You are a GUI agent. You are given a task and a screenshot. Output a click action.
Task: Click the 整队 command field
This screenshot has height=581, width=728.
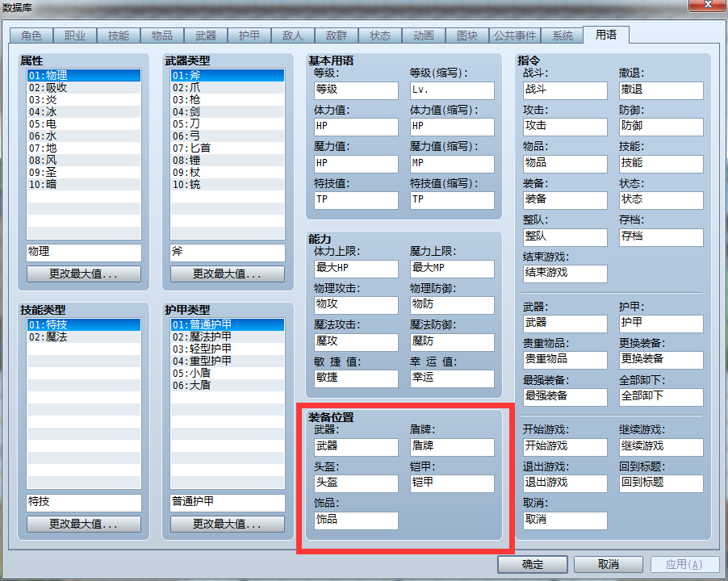[x=565, y=237]
